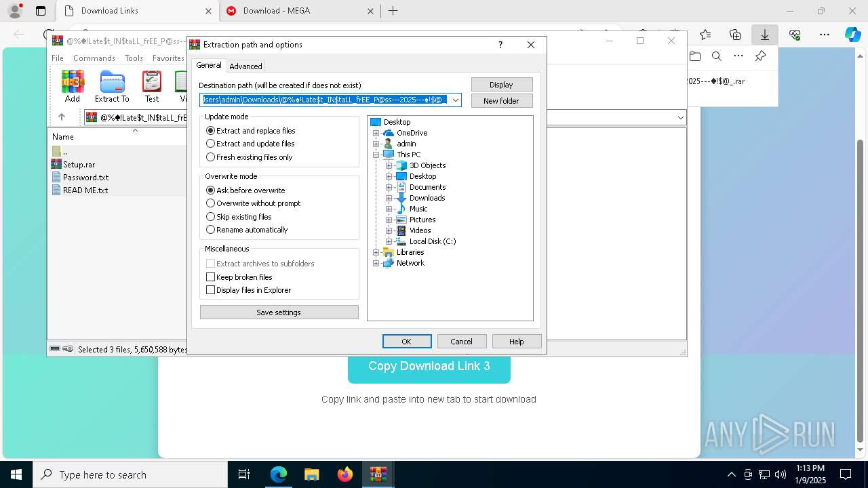This screenshot has width=868, height=488.
Task: Expand the Network tree node
Action: pyautogui.click(x=376, y=263)
